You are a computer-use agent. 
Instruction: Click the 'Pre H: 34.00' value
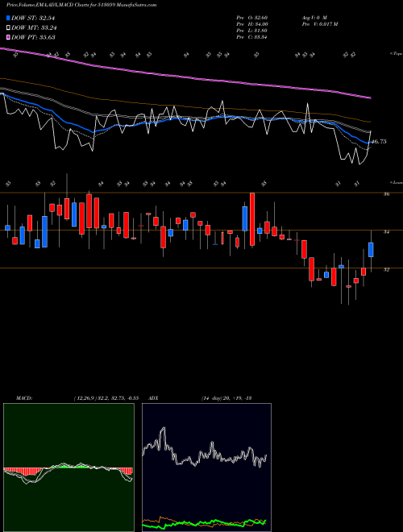[253, 24]
